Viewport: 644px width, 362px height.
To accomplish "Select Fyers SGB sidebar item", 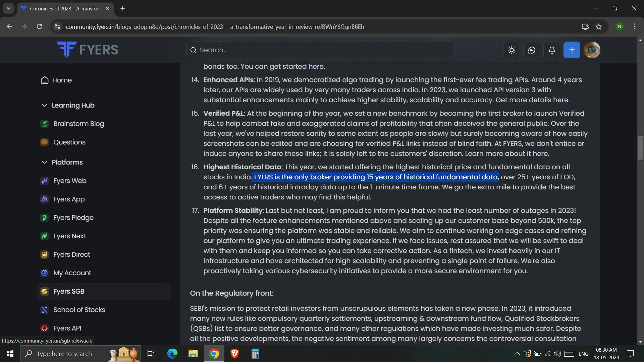I will (x=69, y=291).
